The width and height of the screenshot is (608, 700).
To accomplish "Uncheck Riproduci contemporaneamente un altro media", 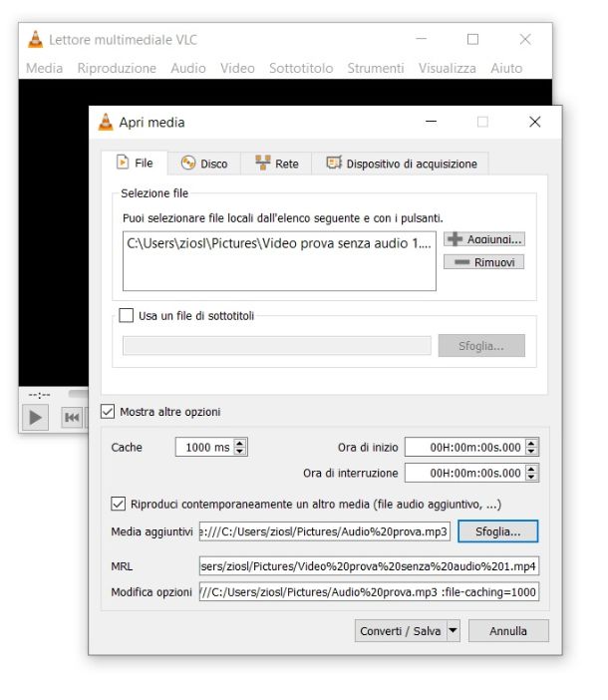I will [x=118, y=504].
